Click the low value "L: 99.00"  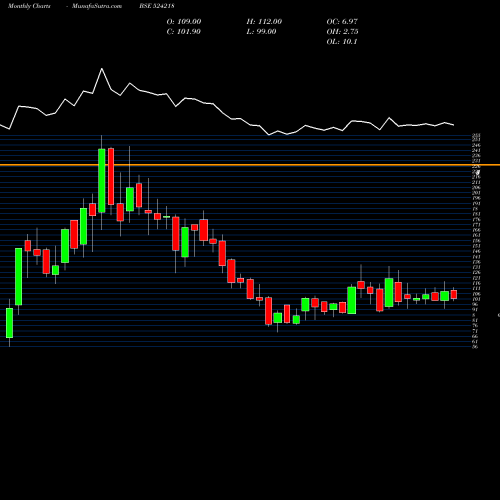[261, 31]
